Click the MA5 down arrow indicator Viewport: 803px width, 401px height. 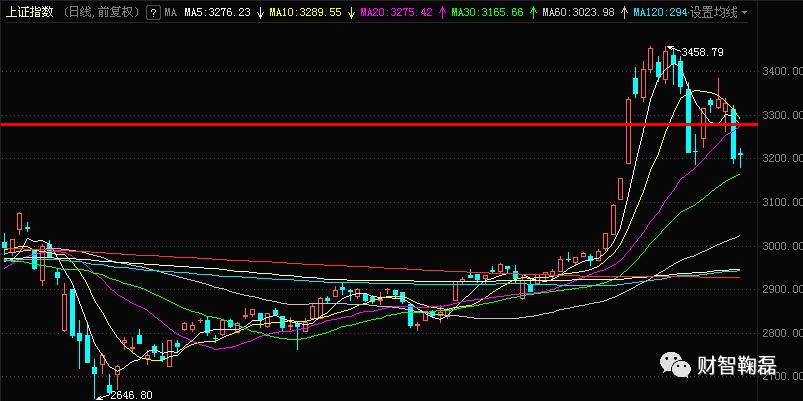260,13
